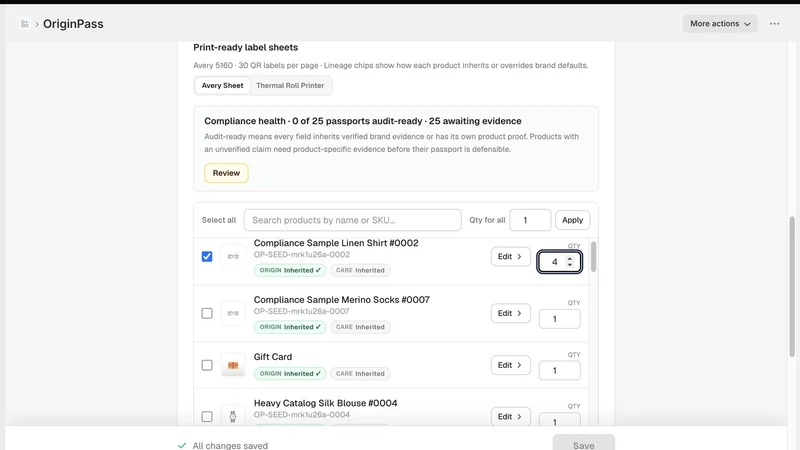
Task: Click SKU text 'OP-SEED-mrk1u26a-0007'
Action: 301,311
